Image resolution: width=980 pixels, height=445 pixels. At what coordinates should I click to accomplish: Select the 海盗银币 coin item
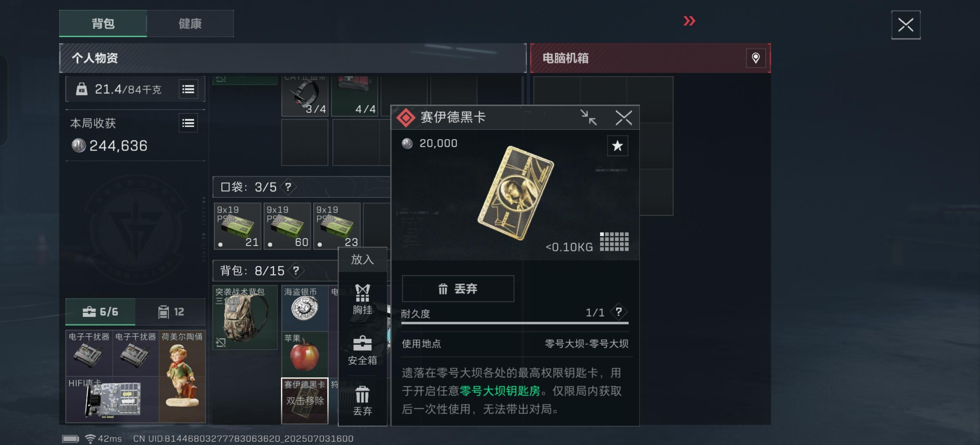click(x=304, y=308)
